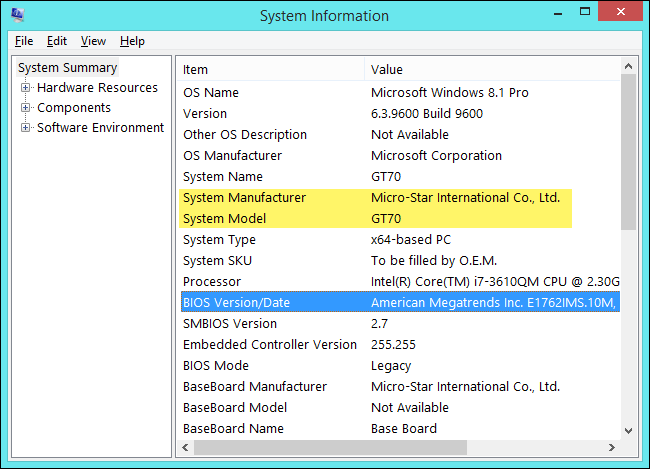
Task: Select the Embedded Controller Version row
Action: (x=400, y=345)
